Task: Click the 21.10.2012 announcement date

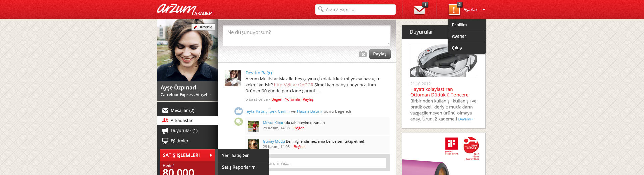Action: (x=420, y=84)
